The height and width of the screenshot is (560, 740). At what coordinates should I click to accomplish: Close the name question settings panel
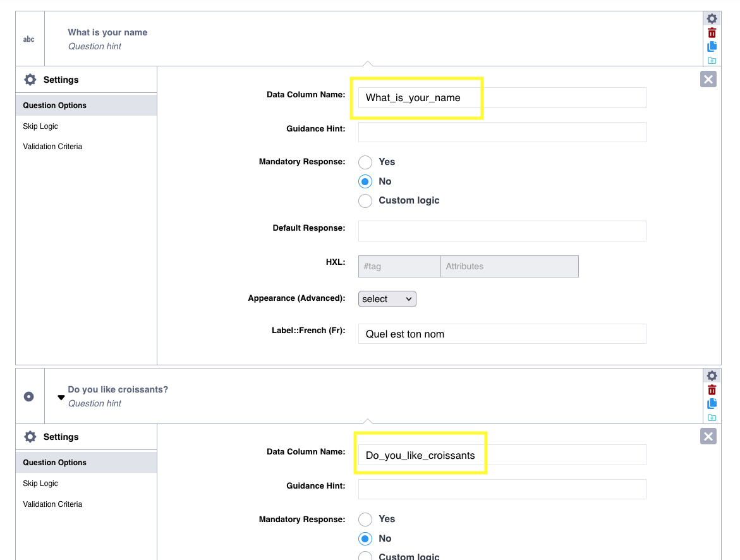[708, 79]
